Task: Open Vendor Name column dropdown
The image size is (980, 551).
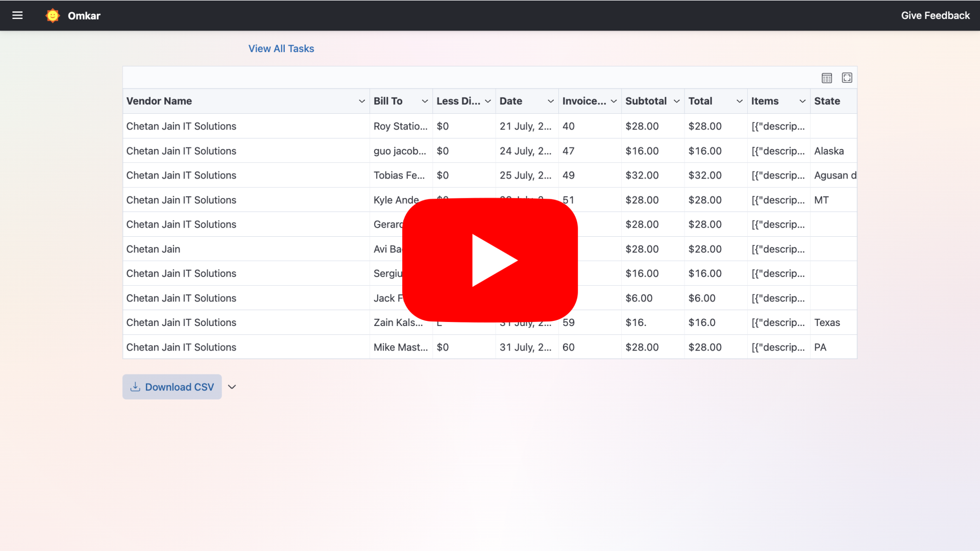Action: 362,101
